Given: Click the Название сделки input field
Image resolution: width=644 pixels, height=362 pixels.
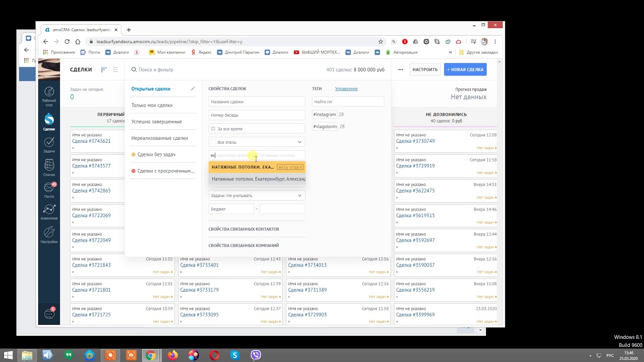Looking at the screenshot, I should pos(257,102).
